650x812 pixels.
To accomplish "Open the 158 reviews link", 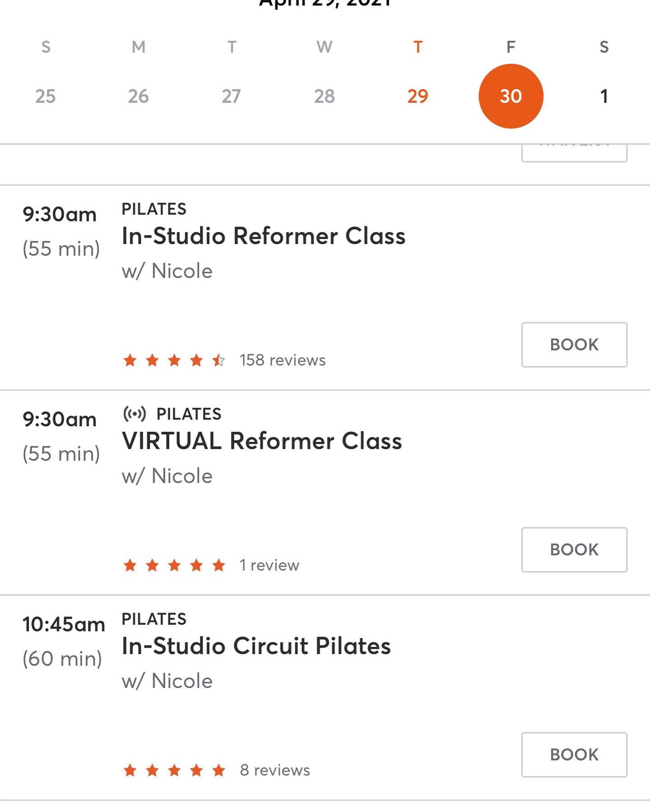I will click(x=283, y=360).
